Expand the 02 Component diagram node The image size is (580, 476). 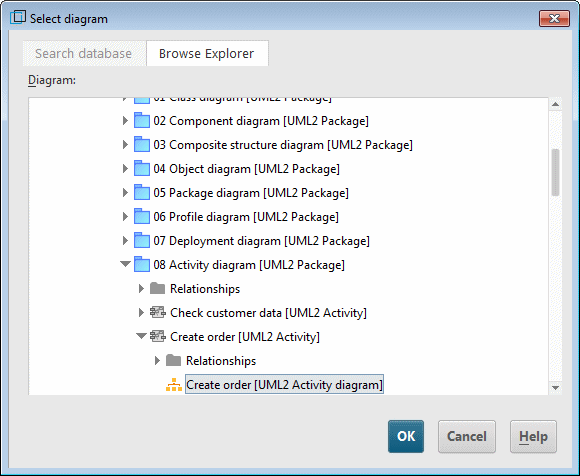[125, 121]
